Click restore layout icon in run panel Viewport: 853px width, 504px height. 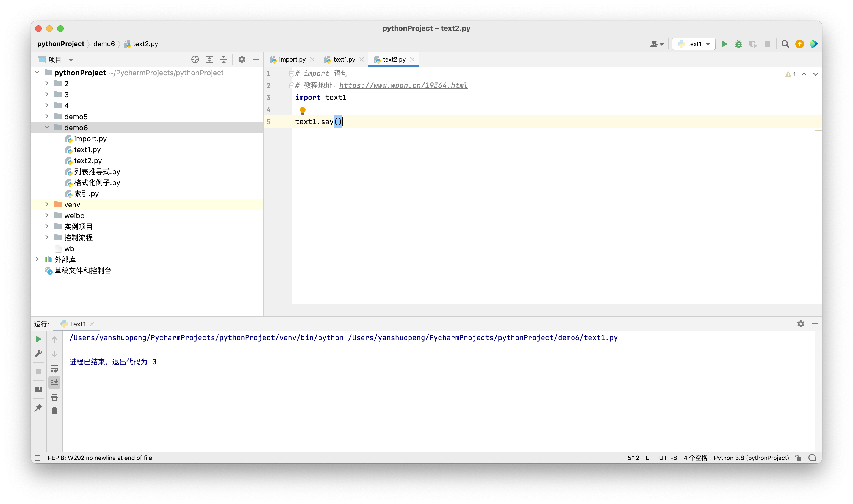[x=39, y=390]
